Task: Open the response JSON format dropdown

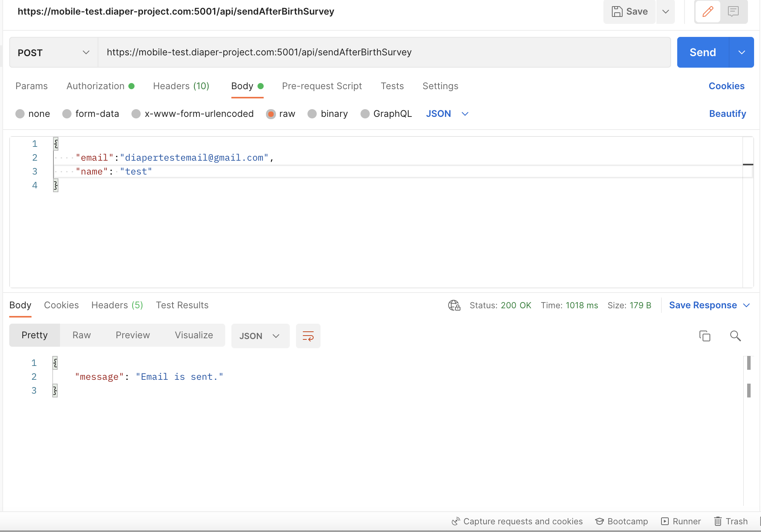Action: pos(260,336)
